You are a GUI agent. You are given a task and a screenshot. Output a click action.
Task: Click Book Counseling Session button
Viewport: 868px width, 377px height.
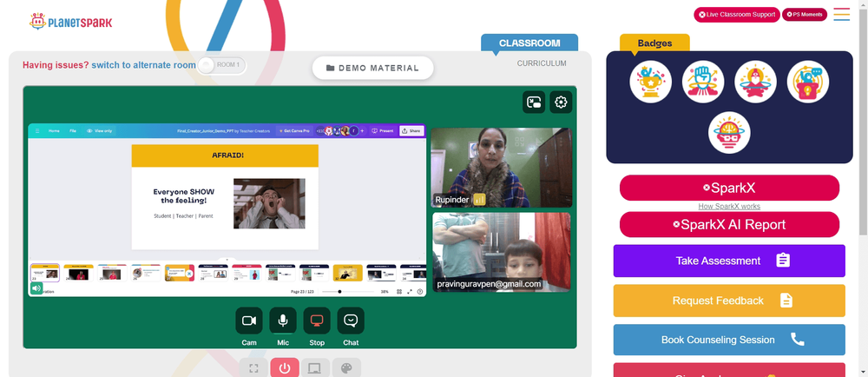[729, 340]
